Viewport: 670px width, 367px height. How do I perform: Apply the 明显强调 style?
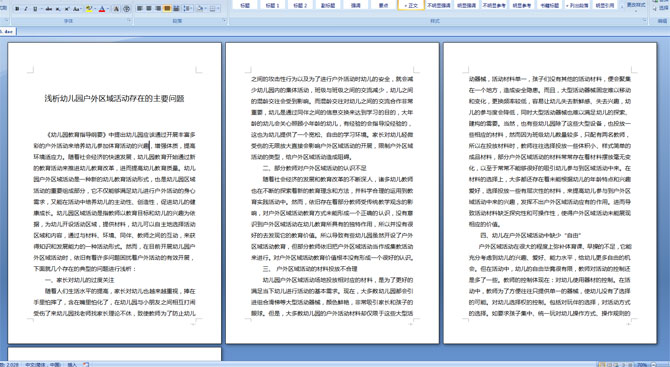[x=467, y=5]
